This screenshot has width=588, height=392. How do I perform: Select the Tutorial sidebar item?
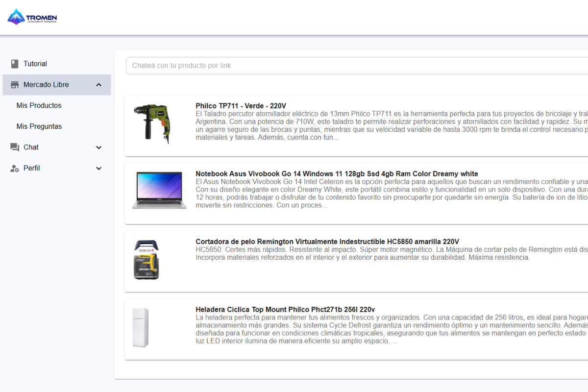(35, 64)
